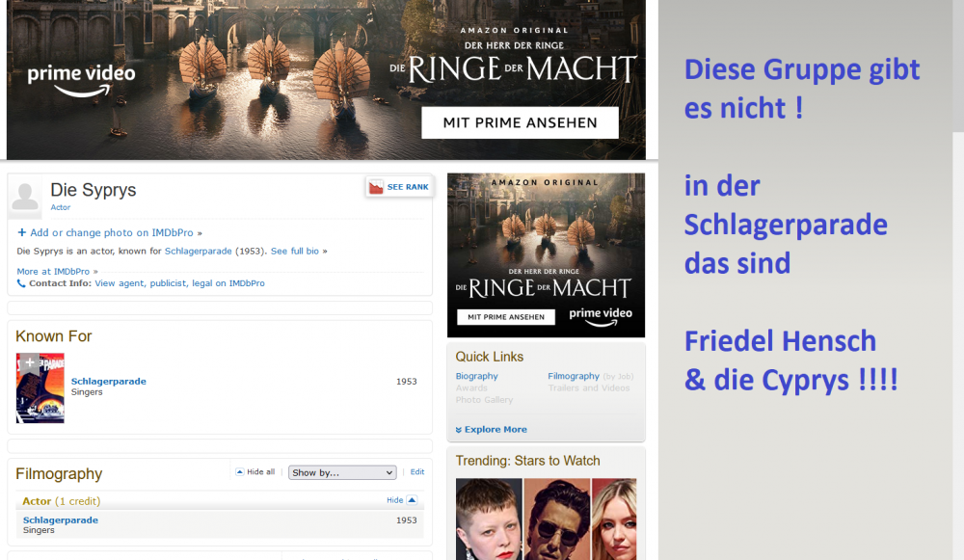
Task: Click first trending star portrait thumbnail
Action: tap(490, 520)
